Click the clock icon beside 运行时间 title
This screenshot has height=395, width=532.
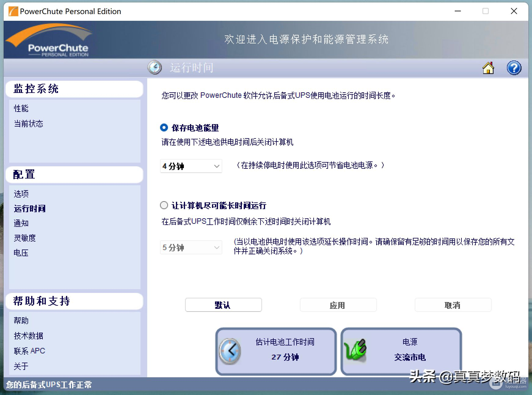(155, 68)
